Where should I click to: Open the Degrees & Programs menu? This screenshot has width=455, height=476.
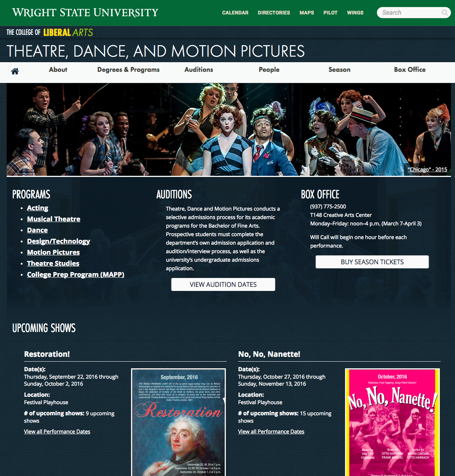(x=128, y=70)
